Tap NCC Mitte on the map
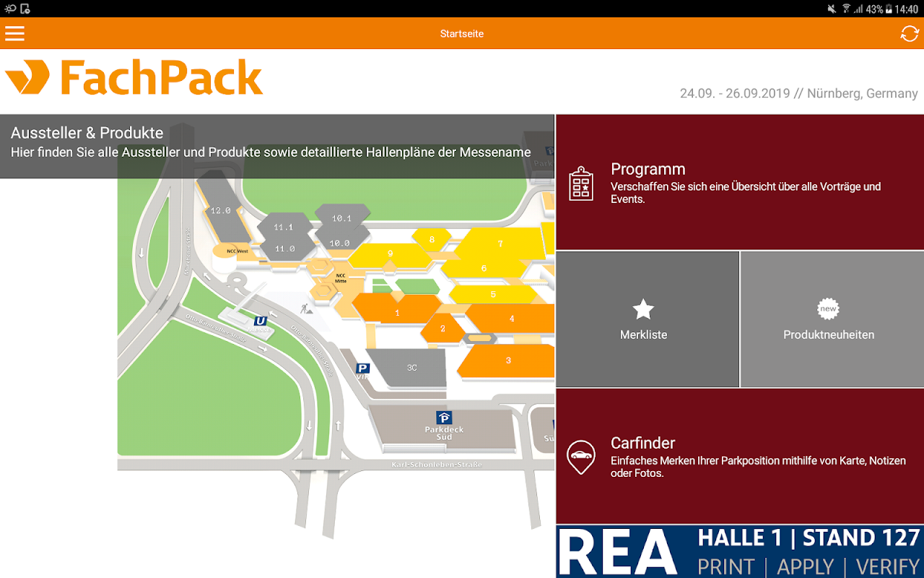This screenshot has width=924, height=578. pyautogui.click(x=341, y=278)
